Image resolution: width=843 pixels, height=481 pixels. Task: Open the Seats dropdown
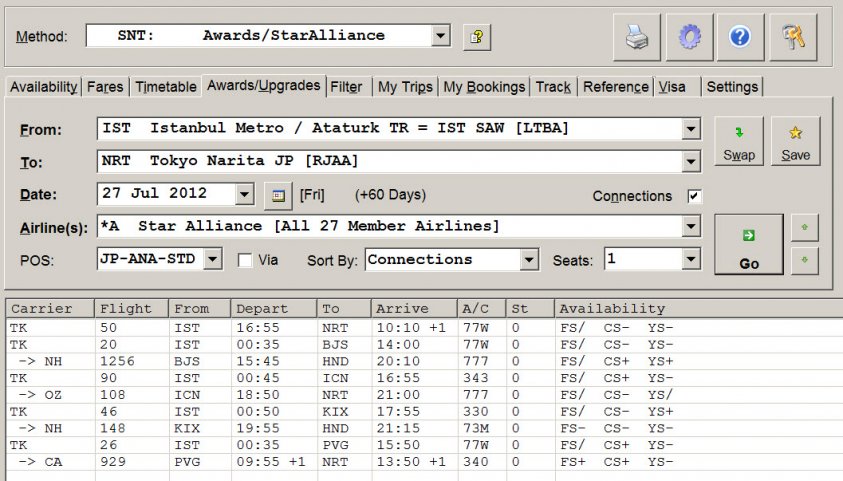tap(690, 260)
